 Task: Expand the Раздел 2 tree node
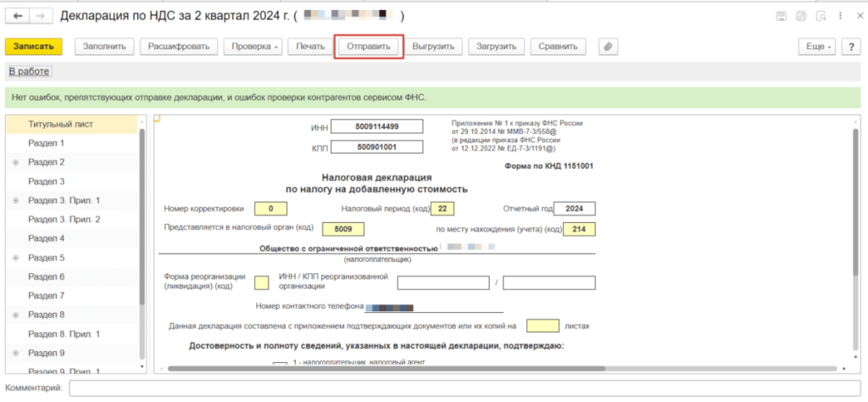[x=15, y=162]
